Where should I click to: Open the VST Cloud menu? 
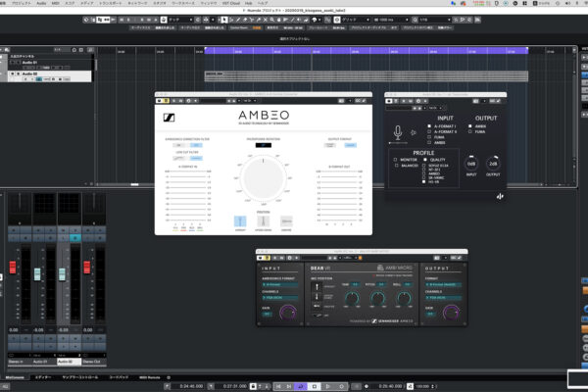[231, 3]
